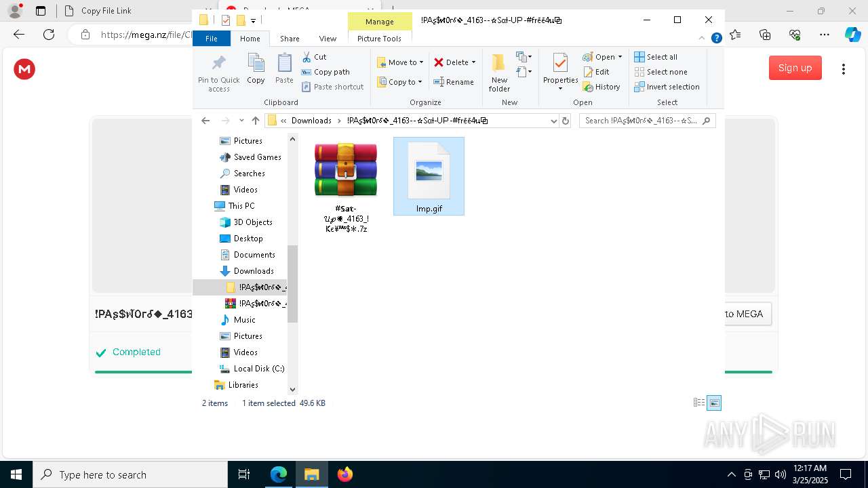Expand the Open dropdown arrow

click(x=620, y=57)
